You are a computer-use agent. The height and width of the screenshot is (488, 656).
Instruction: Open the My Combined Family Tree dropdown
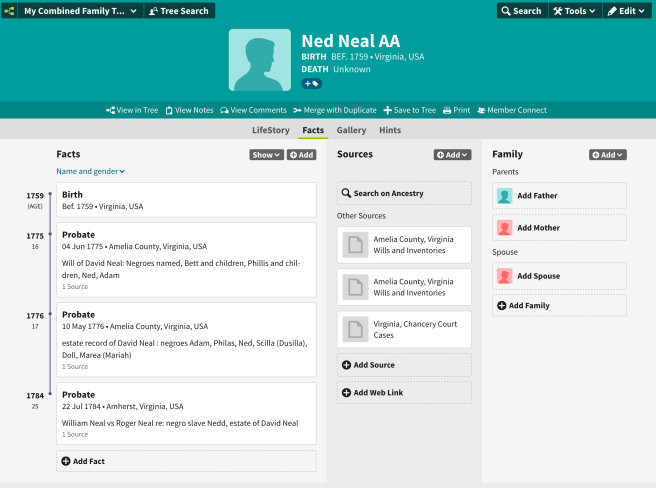[x=80, y=11]
